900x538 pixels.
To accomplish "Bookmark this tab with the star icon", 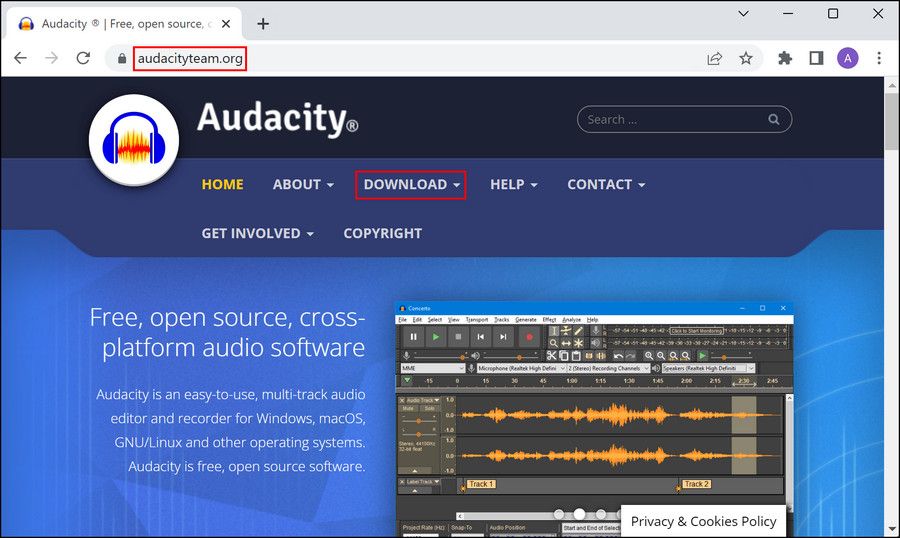I will pyautogui.click(x=746, y=58).
